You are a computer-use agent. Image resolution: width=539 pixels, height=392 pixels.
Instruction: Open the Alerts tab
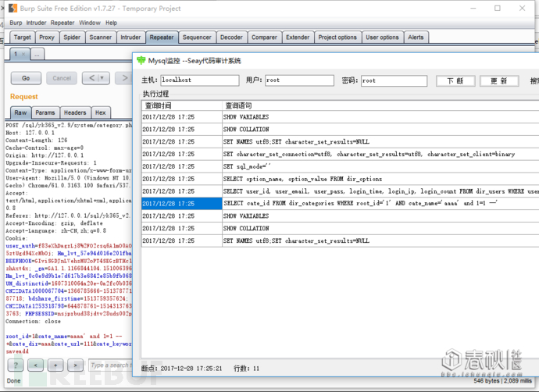[416, 37]
